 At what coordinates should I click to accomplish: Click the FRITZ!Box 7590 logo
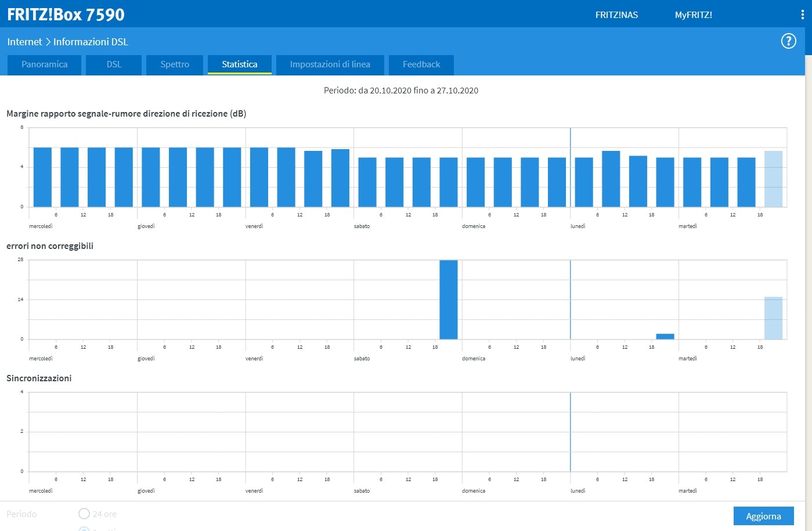(x=66, y=15)
